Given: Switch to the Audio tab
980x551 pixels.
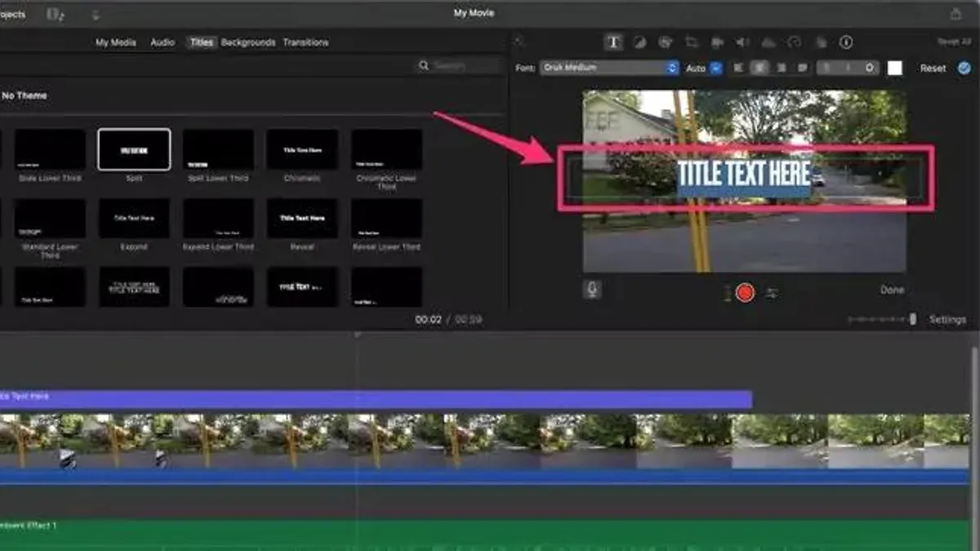Looking at the screenshot, I should point(163,42).
